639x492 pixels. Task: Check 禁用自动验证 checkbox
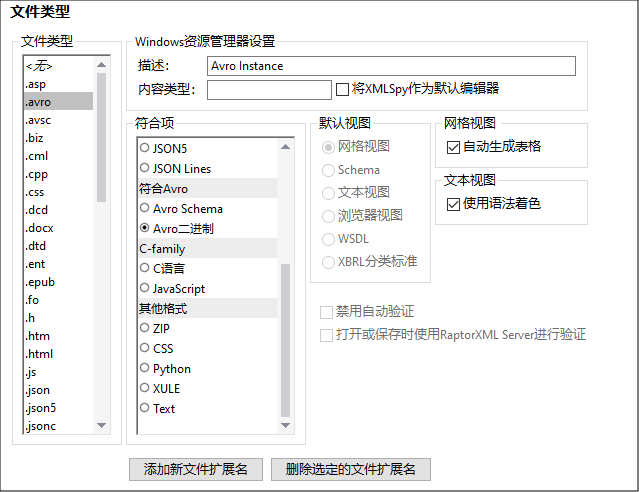coord(326,313)
